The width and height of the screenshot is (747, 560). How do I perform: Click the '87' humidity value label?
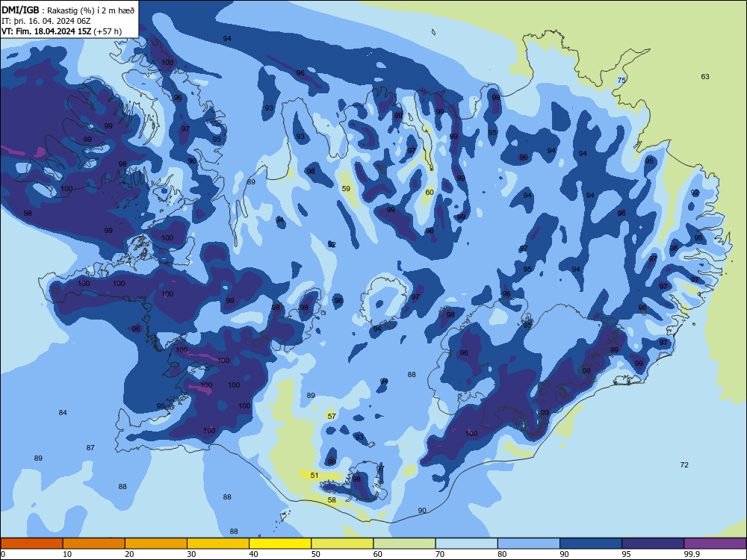point(90,447)
